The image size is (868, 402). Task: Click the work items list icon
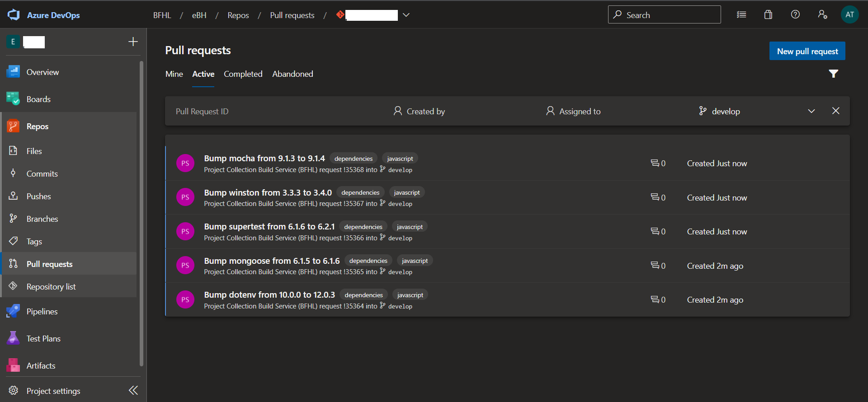coord(741,15)
